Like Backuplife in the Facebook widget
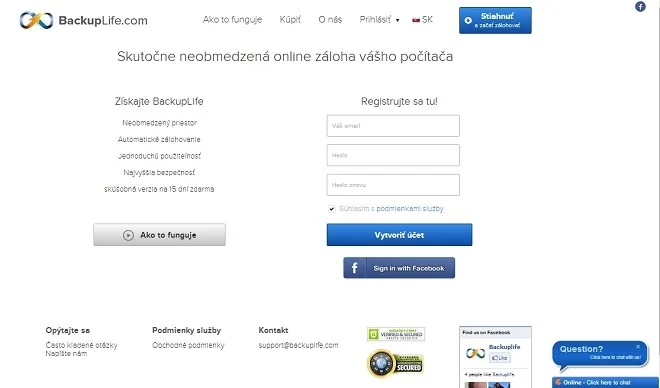Viewport: 660px width, 388px height. pos(500,358)
